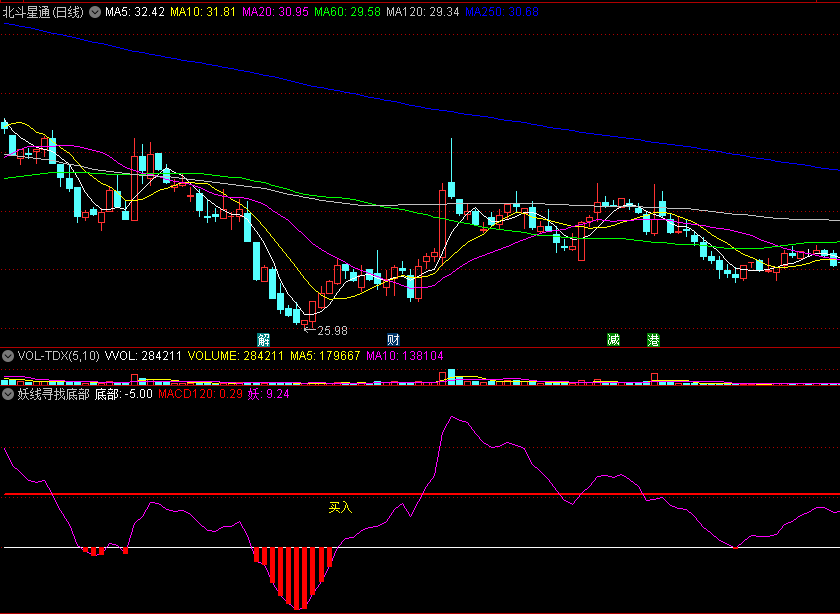Click the 减 event marker icon
Screen dimensions: 840x614
pyautogui.click(x=613, y=340)
